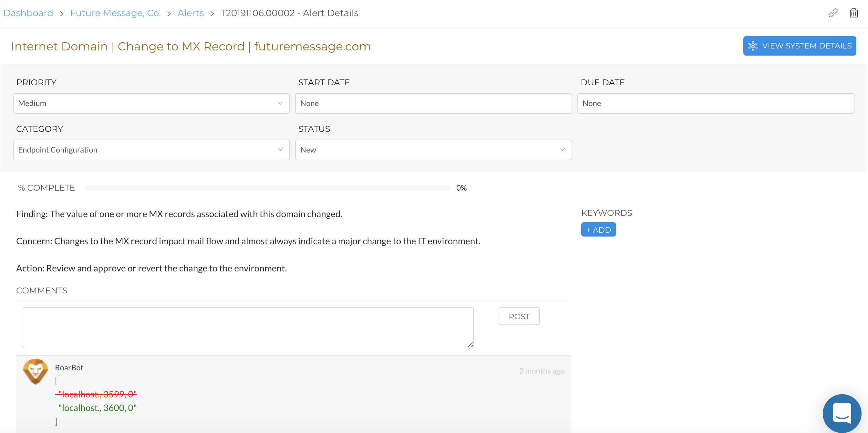Open the Alerts breadcrumb link

pyautogui.click(x=191, y=13)
